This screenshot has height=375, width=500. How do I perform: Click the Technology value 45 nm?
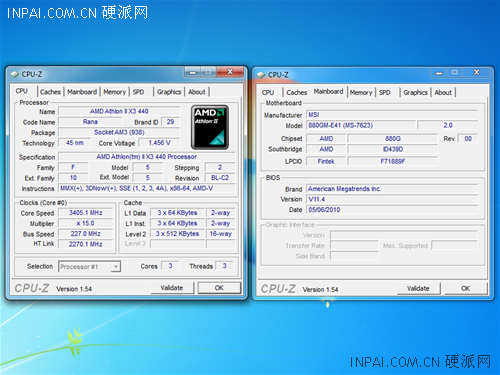tap(75, 143)
